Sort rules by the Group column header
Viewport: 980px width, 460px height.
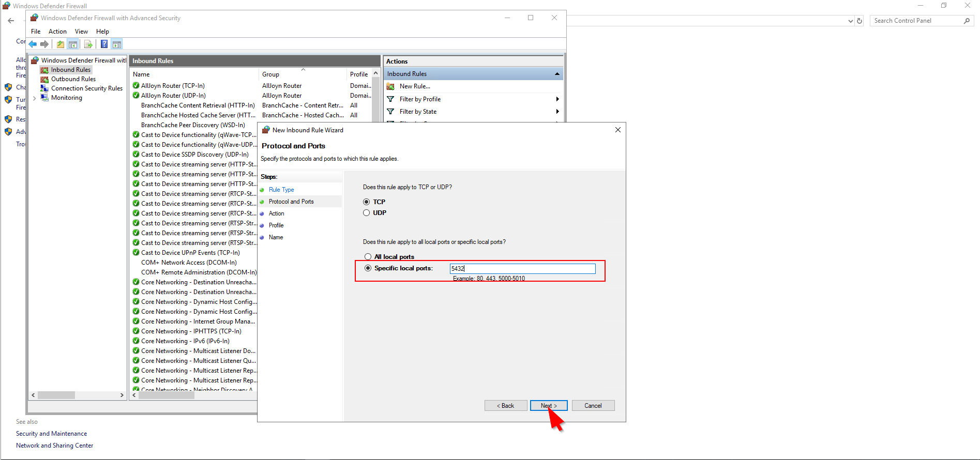click(303, 74)
